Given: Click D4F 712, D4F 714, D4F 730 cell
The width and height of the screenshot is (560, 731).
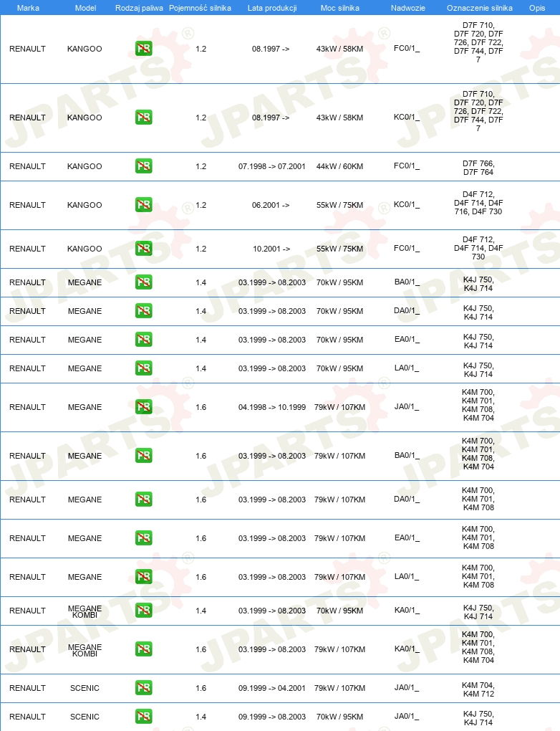Looking at the screenshot, I should (478, 248).
